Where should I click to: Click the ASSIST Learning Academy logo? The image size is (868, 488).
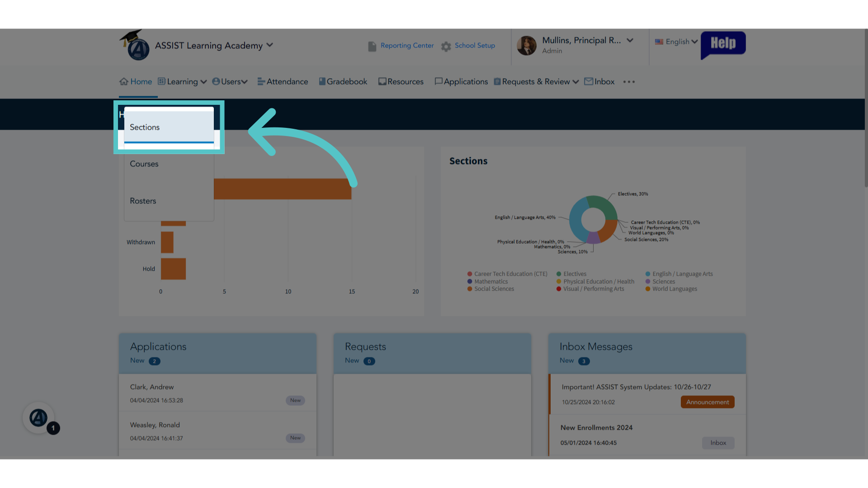135,45
